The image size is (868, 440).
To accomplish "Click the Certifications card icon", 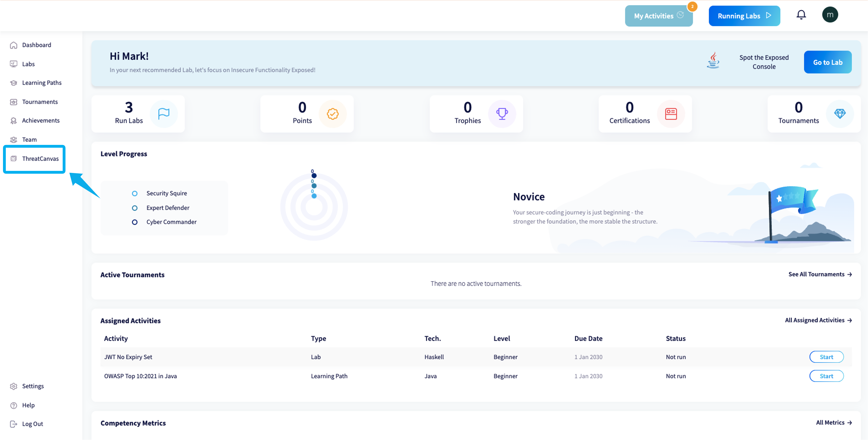I will [671, 114].
